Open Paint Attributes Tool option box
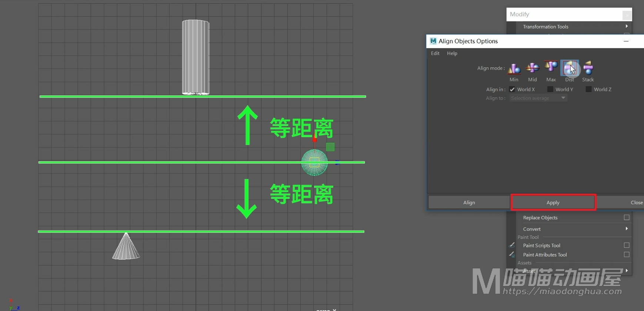Image resolution: width=644 pixels, height=311 pixels. point(627,254)
